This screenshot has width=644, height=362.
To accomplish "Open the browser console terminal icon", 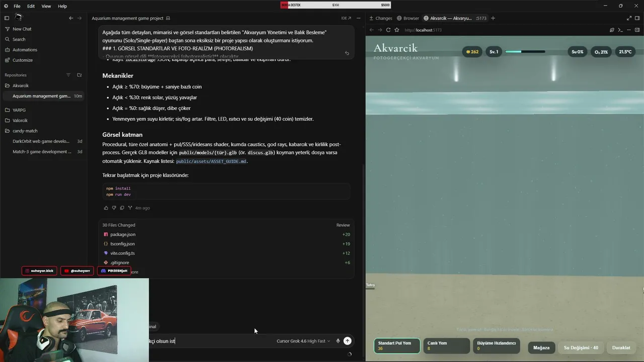I will point(620,30).
